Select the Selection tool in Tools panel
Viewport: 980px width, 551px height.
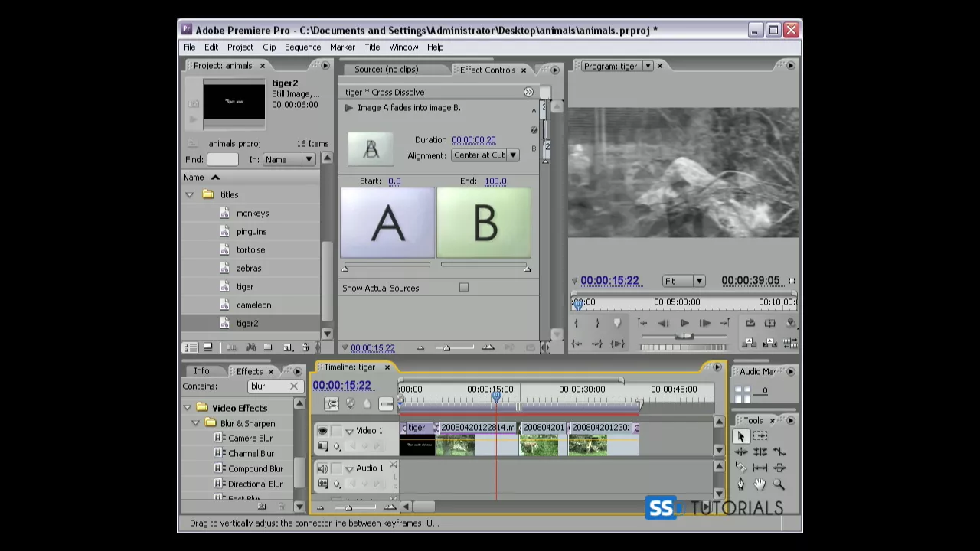[741, 437]
